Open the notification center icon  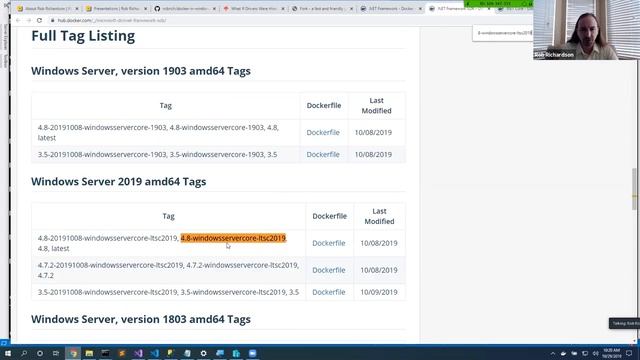(629, 353)
